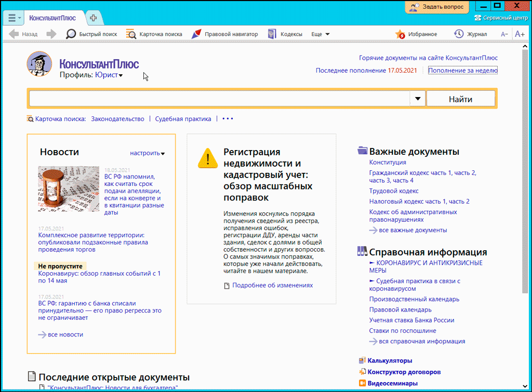Open Ставки по госпошлине link
Image resolution: width=532 pixels, height=392 pixels.
coord(403,331)
